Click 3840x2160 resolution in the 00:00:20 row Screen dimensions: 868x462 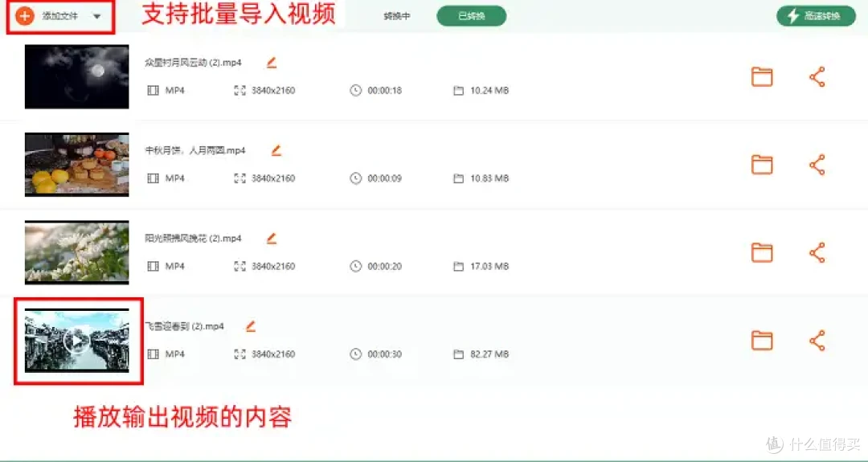[273, 266]
